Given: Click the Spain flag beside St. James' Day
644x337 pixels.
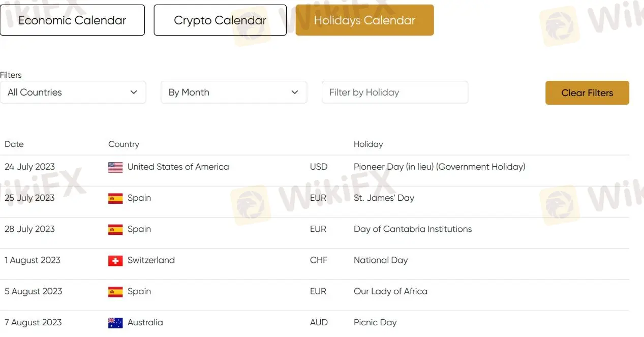Looking at the screenshot, I should pos(115,198).
